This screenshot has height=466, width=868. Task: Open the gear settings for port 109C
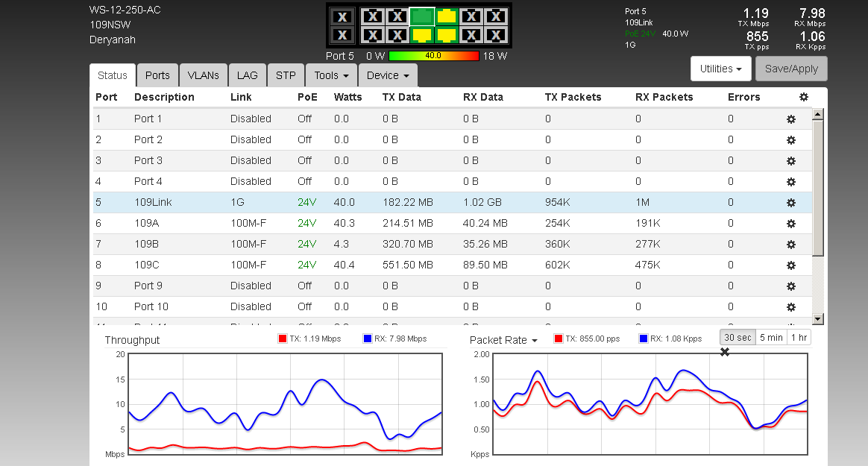[791, 265]
